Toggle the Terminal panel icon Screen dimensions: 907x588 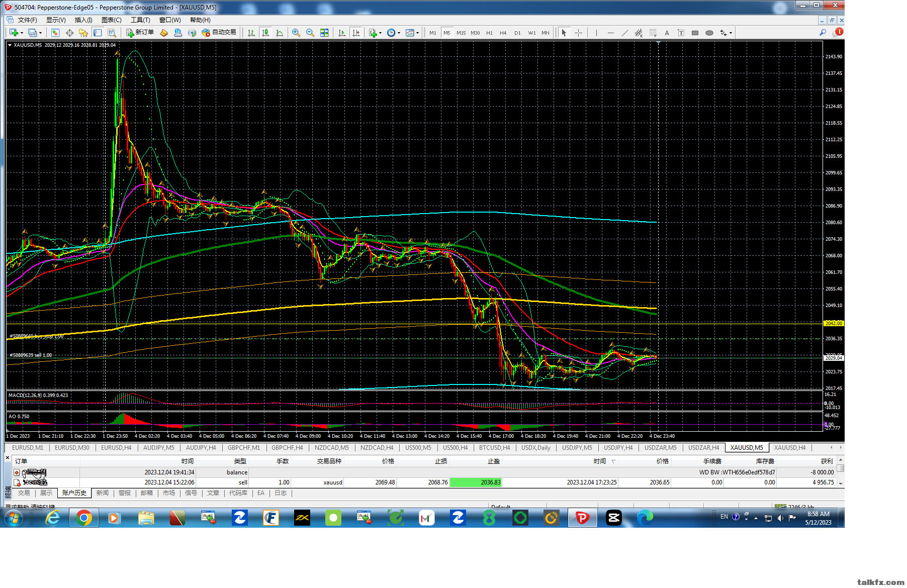(x=98, y=33)
